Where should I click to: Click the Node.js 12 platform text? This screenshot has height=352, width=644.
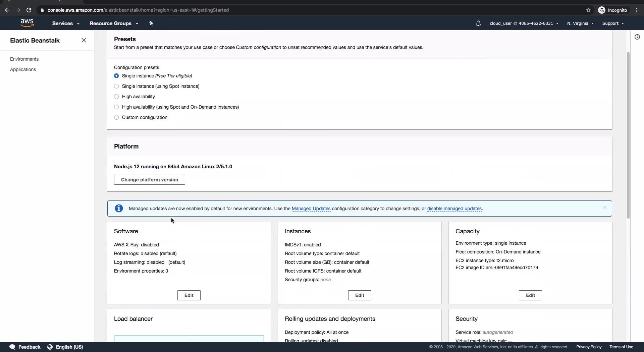pos(173,167)
